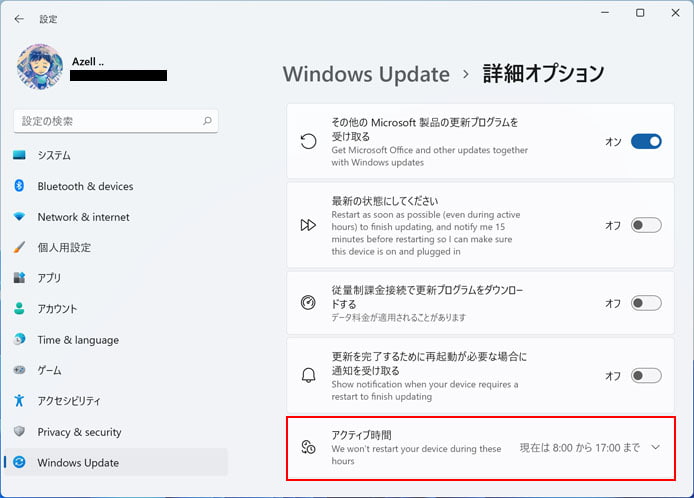Open the アカウント section
Screen dimensions: 694x498
116,309
